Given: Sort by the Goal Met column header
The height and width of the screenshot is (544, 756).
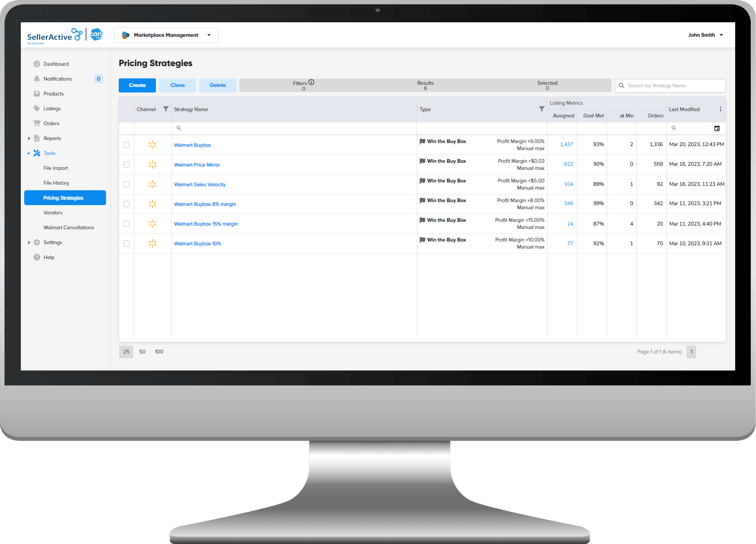Looking at the screenshot, I should click(x=593, y=116).
